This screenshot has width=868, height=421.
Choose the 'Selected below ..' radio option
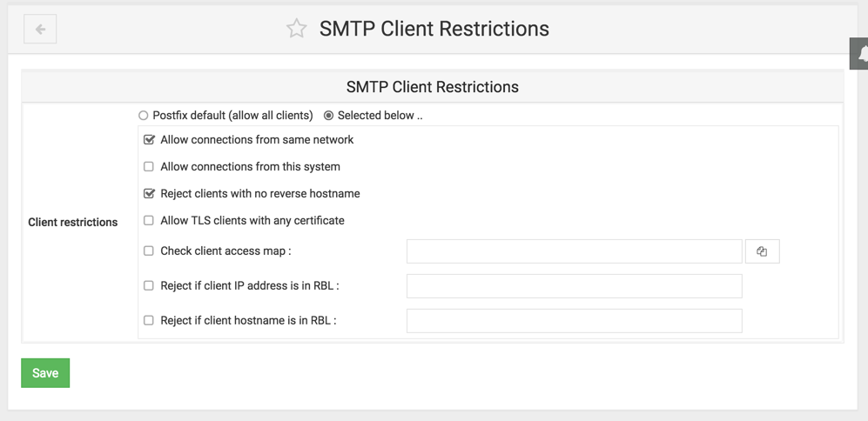[328, 116]
